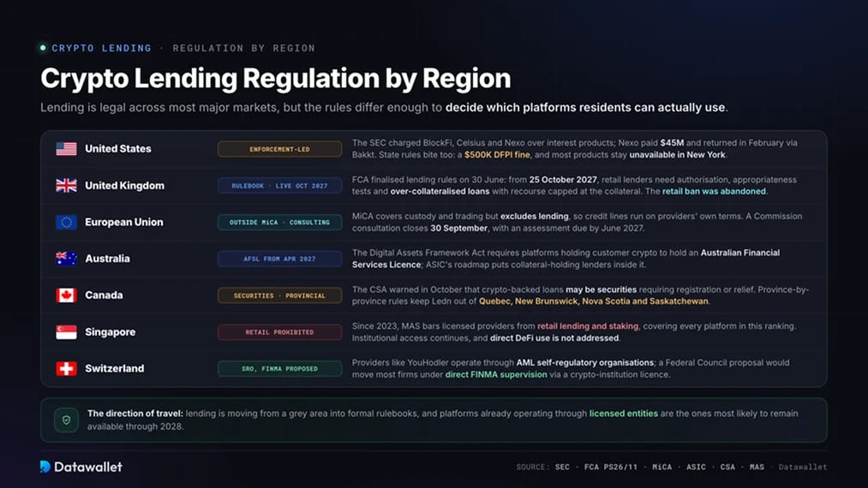Click the Singapore flag icon

coord(67,332)
